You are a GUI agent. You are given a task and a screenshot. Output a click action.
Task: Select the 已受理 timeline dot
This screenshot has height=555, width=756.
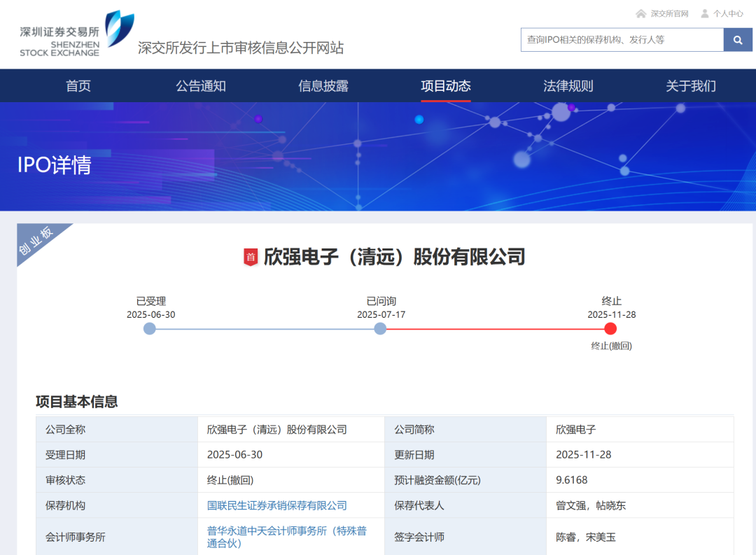pyautogui.click(x=150, y=328)
